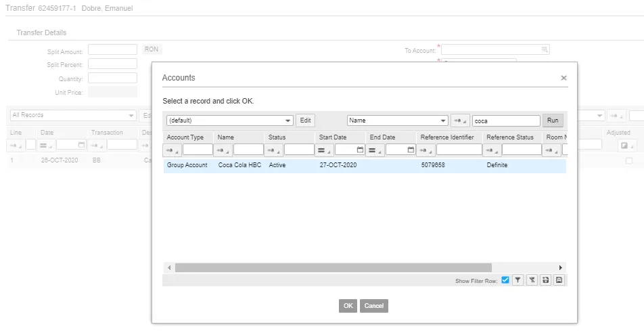Click the save layout disk icon
This screenshot has height=333, width=644.
pos(559,280)
